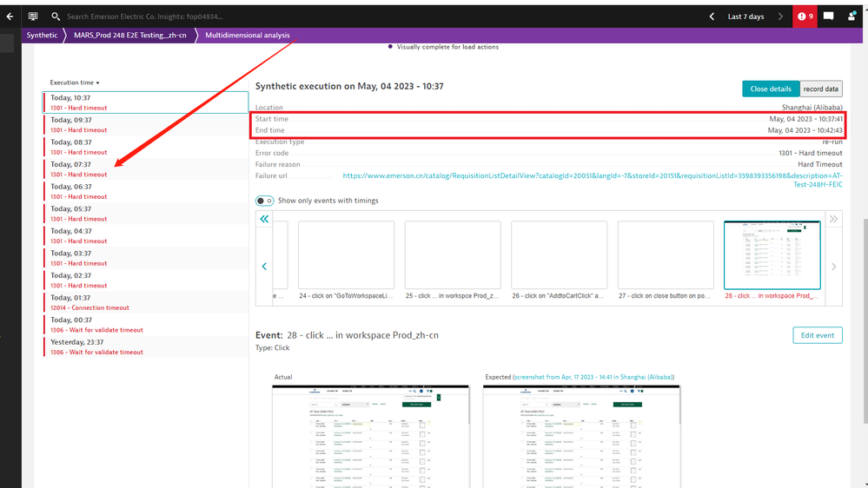Screen dimensions: 868x488
Task: Click the Edit event button
Action: [817, 335]
